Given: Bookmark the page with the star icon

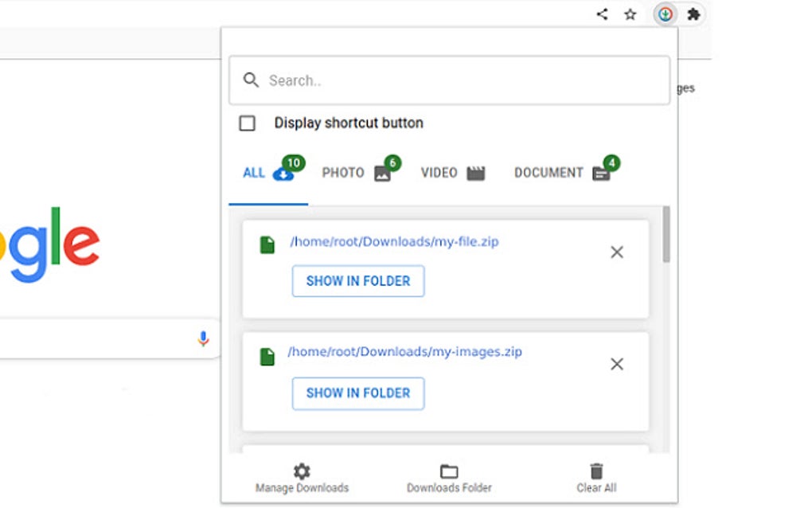Looking at the screenshot, I should click(630, 14).
